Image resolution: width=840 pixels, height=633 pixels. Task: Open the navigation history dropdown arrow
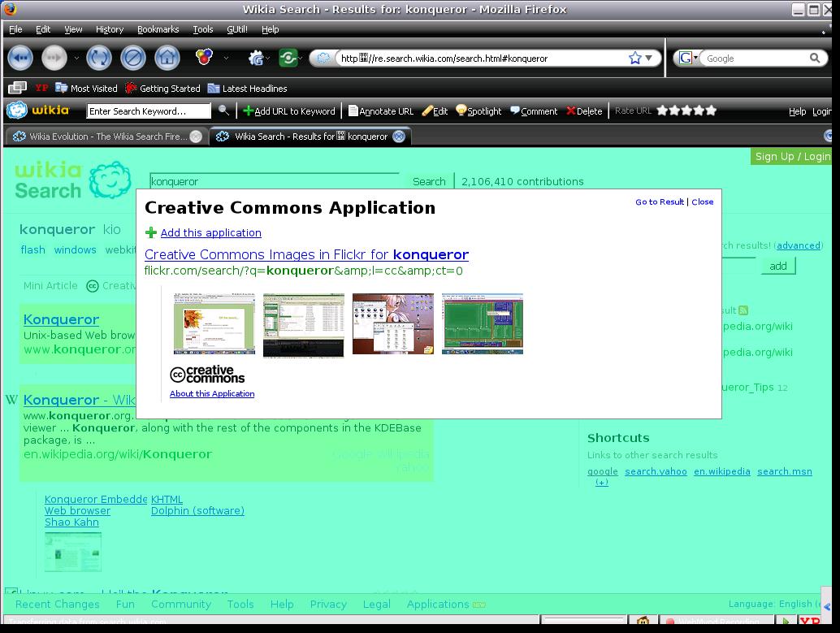coord(76,58)
